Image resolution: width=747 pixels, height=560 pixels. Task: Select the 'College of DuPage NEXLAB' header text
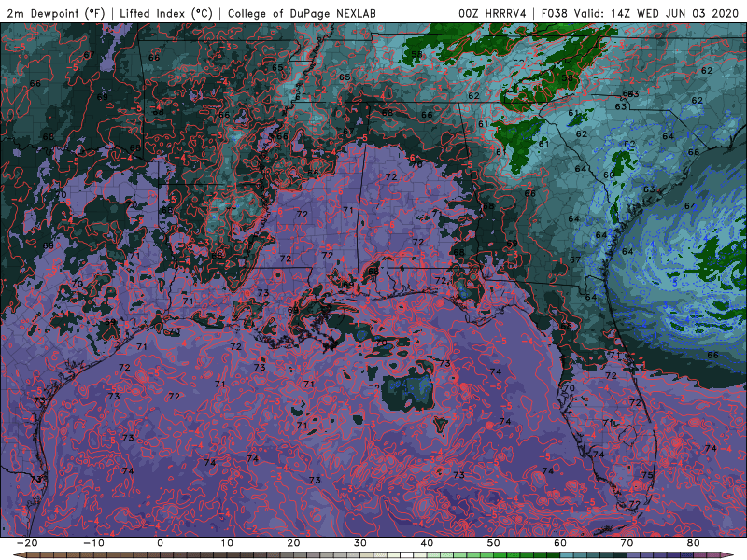(302, 13)
